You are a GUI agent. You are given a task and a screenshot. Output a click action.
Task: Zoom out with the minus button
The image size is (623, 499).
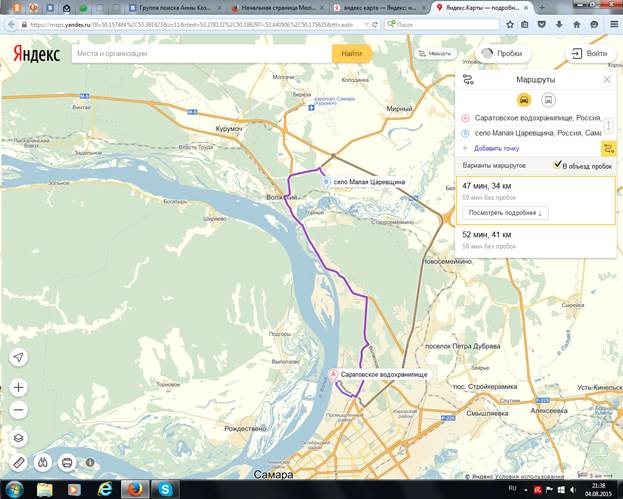(18, 410)
